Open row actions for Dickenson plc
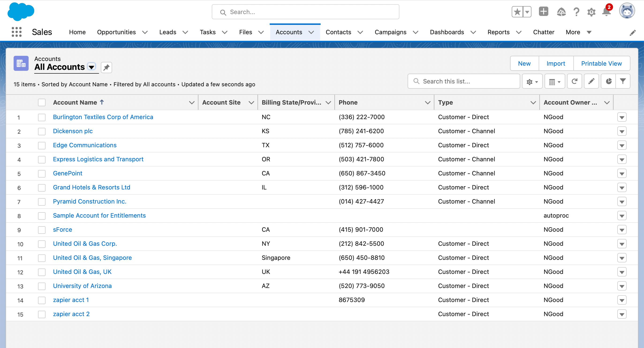 click(x=622, y=131)
